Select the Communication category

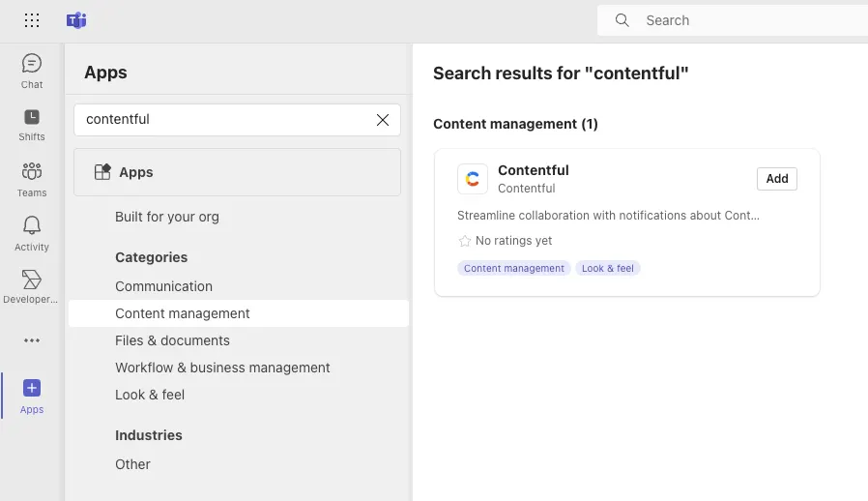[164, 286]
